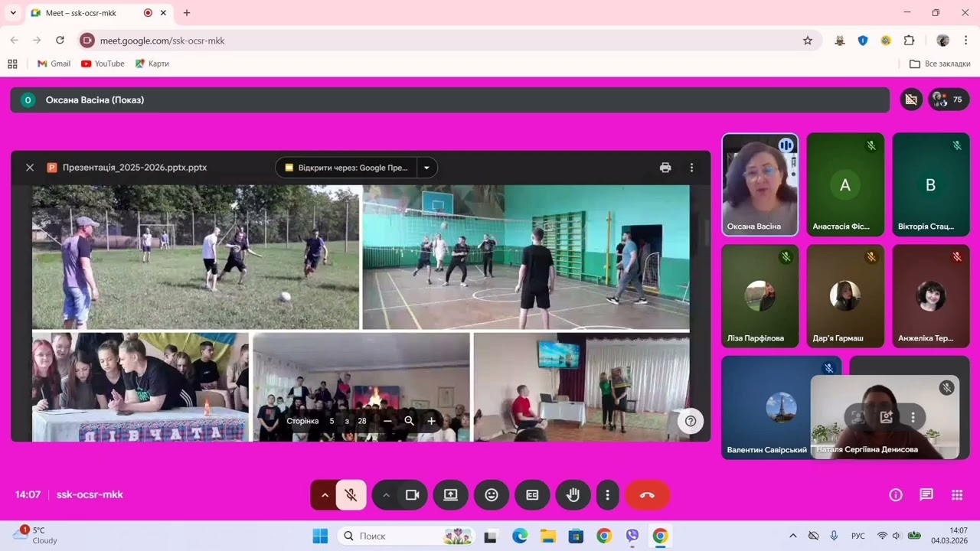Open the Chrome three-dot menu
Viewport: 980px width, 551px height.
pyautogui.click(x=965, y=41)
